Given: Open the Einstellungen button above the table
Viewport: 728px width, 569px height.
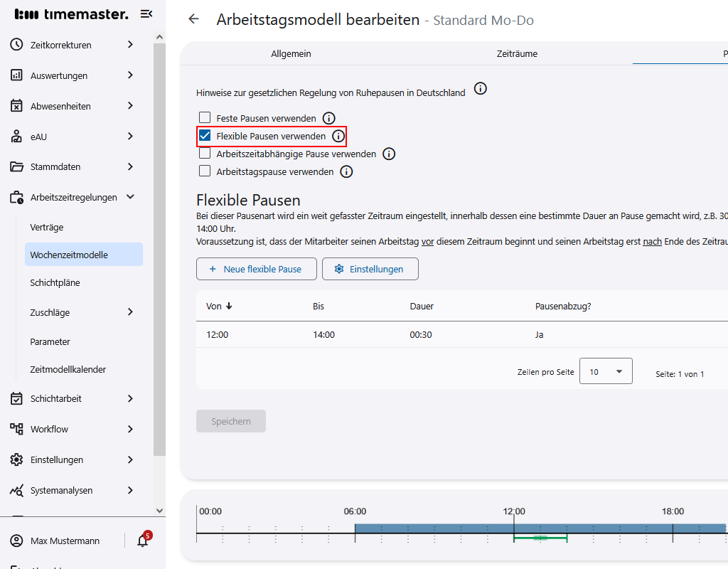Looking at the screenshot, I should pos(370,269).
